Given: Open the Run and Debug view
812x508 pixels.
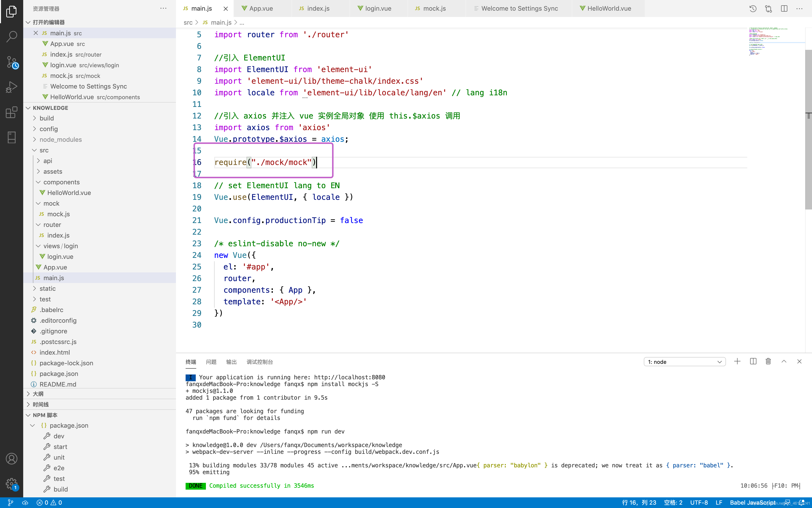Looking at the screenshot, I should coord(11,87).
